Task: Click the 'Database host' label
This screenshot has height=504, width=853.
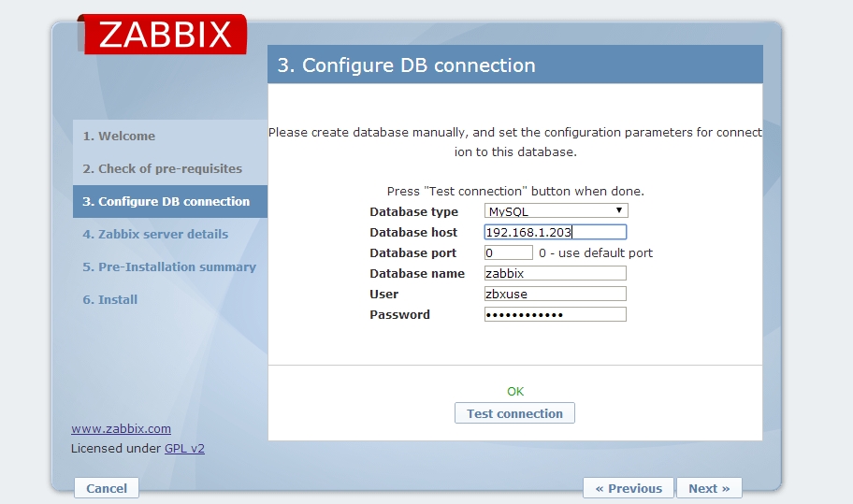Action: (x=413, y=233)
